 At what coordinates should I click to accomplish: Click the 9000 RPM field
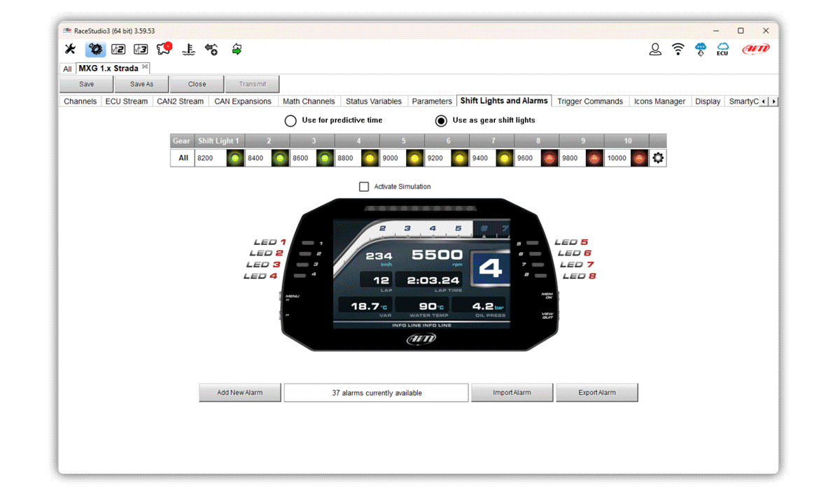coord(393,158)
